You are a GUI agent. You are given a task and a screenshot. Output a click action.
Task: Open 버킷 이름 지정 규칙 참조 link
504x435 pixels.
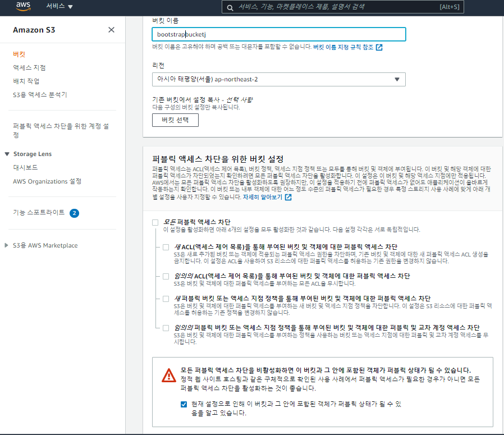click(343, 47)
